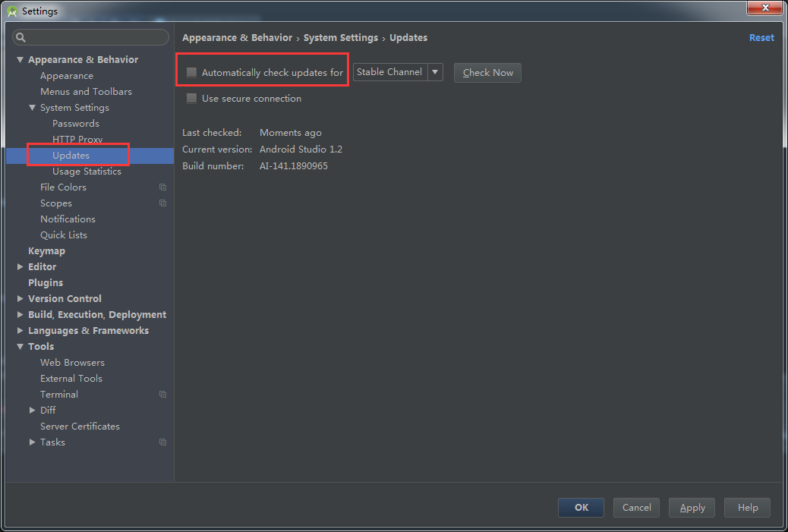788x532 pixels.
Task: Open Usage Statistics page
Action: (87, 172)
